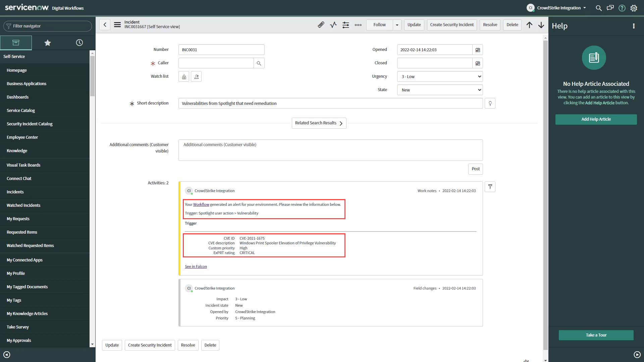Open the Help panel vertical dots menu
Image resolution: width=644 pixels, height=362 pixels.
point(634,26)
